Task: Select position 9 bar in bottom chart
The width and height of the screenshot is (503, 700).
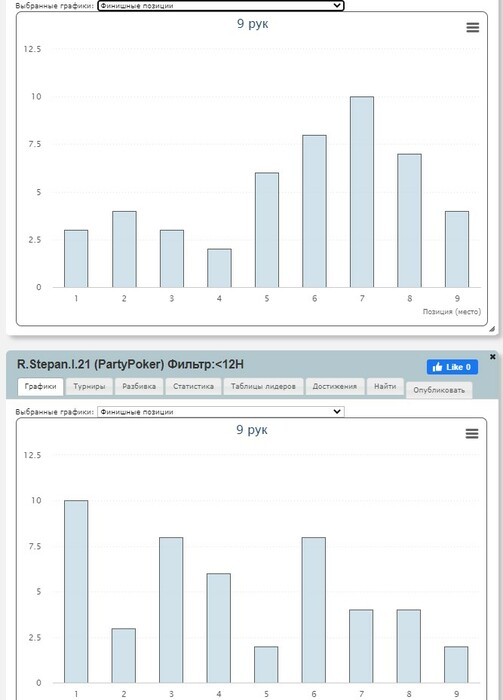Action: 456,665
